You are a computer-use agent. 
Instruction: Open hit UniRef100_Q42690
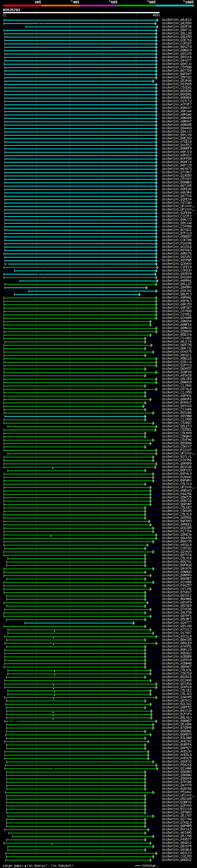point(177,23)
